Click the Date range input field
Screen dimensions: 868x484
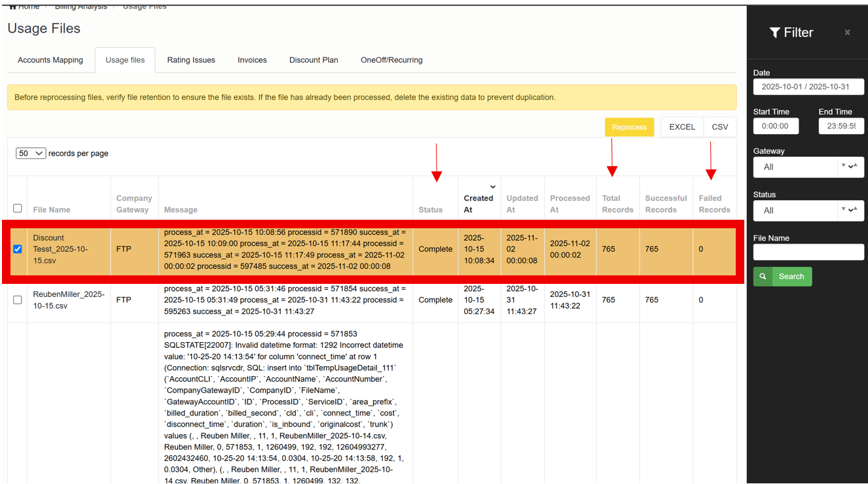click(808, 87)
